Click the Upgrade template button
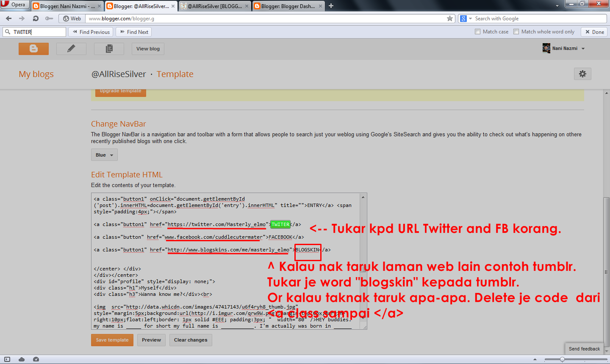The height and width of the screenshot is (364, 610). coord(121,91)
